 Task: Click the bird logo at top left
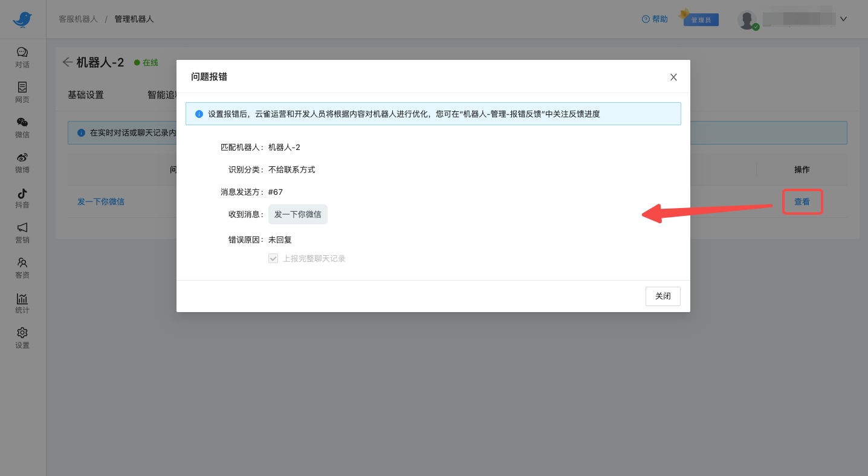click(x=22, y=19)
